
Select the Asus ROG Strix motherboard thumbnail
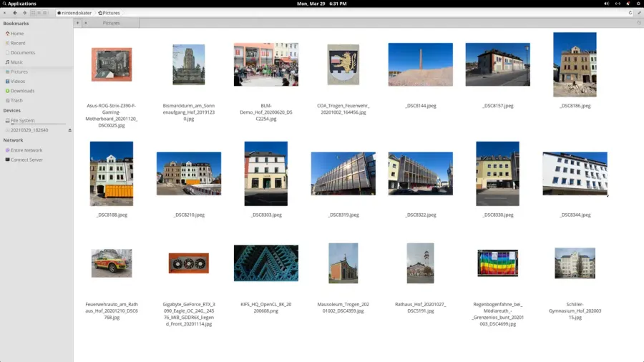coord(112,64)
